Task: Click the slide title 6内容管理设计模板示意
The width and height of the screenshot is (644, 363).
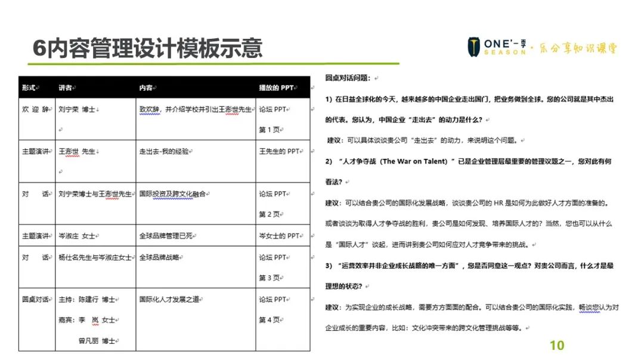Action: coord(147,48)
